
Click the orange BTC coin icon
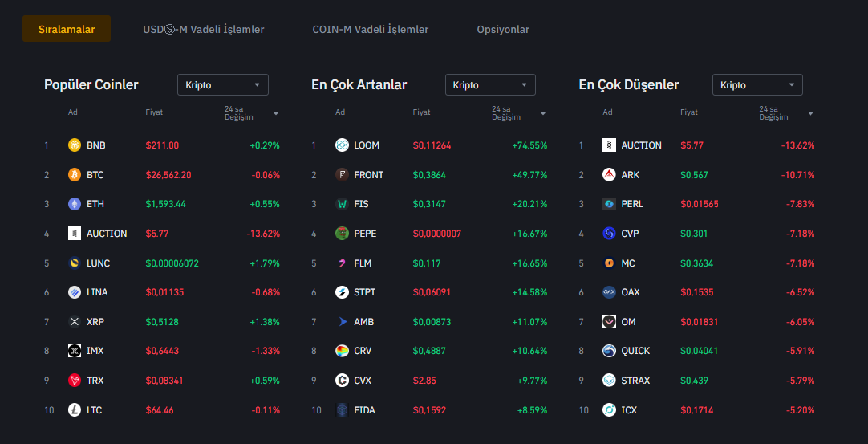tap(75, 175)
